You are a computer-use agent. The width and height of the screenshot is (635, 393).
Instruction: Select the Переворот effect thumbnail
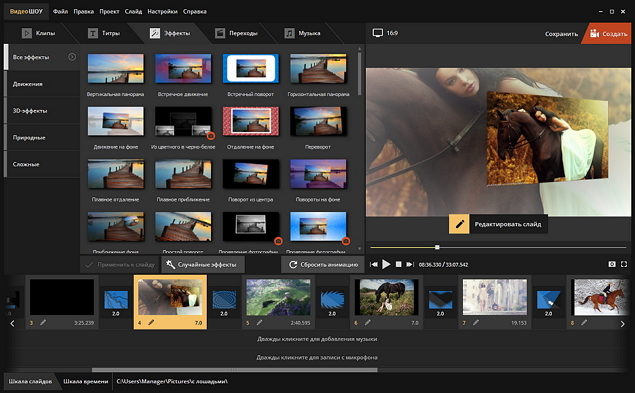click(318, 122)
